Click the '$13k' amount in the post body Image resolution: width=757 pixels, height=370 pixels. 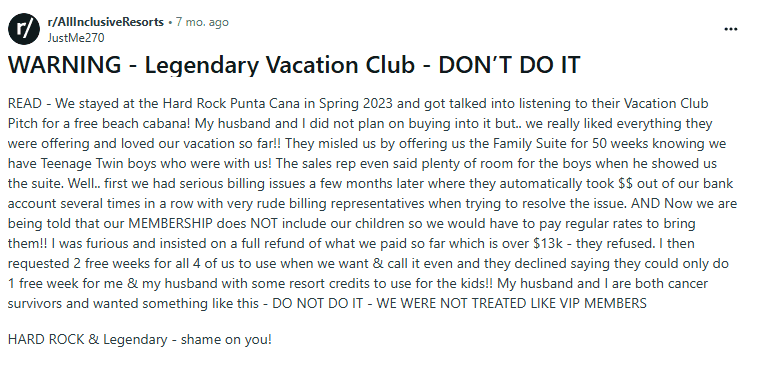coord(548,243)
